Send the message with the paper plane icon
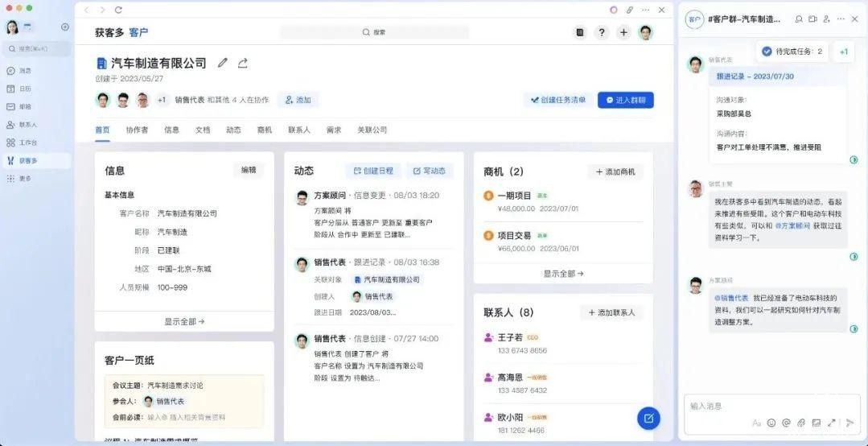Image resolution: width=868 pixels, height=446 pixels. tap(849, 423)
